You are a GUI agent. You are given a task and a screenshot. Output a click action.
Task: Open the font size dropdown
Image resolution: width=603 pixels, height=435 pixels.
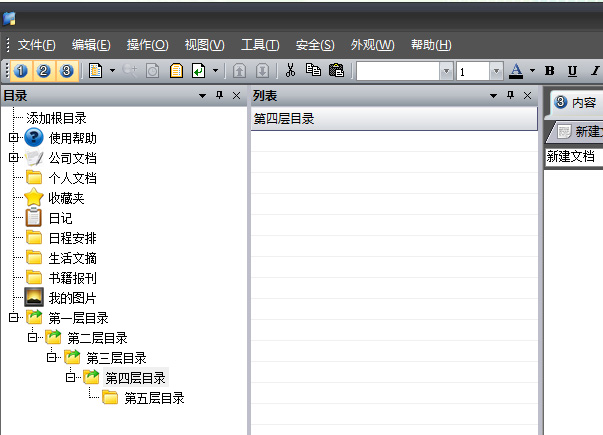coord(495,71)
